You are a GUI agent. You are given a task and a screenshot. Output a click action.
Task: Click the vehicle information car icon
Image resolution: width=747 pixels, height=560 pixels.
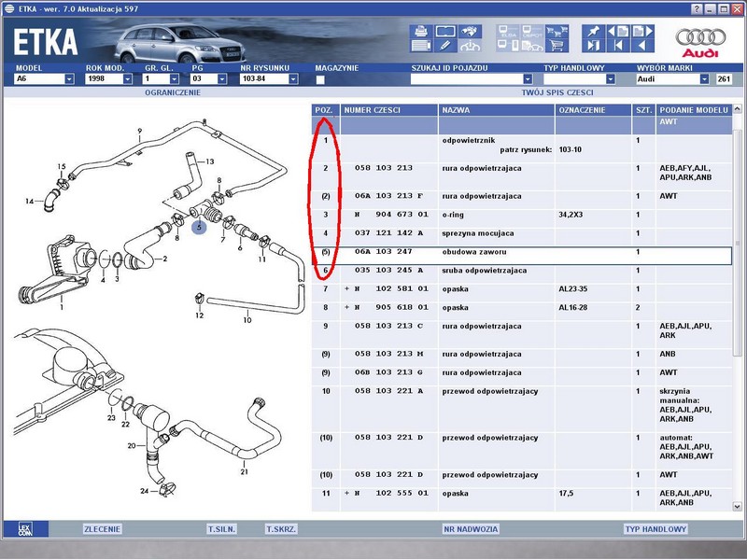click(470, 46)
